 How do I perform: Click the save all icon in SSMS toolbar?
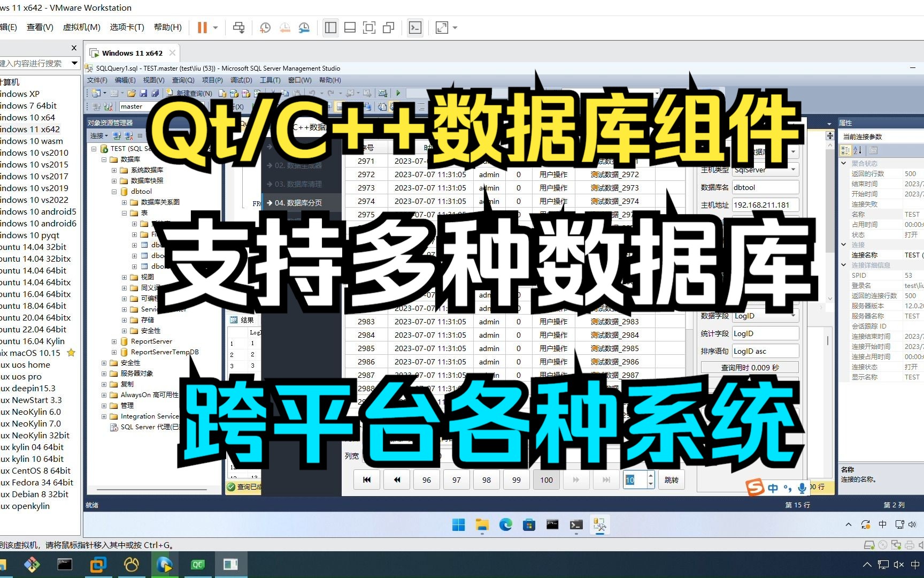[x=155, y=93]
